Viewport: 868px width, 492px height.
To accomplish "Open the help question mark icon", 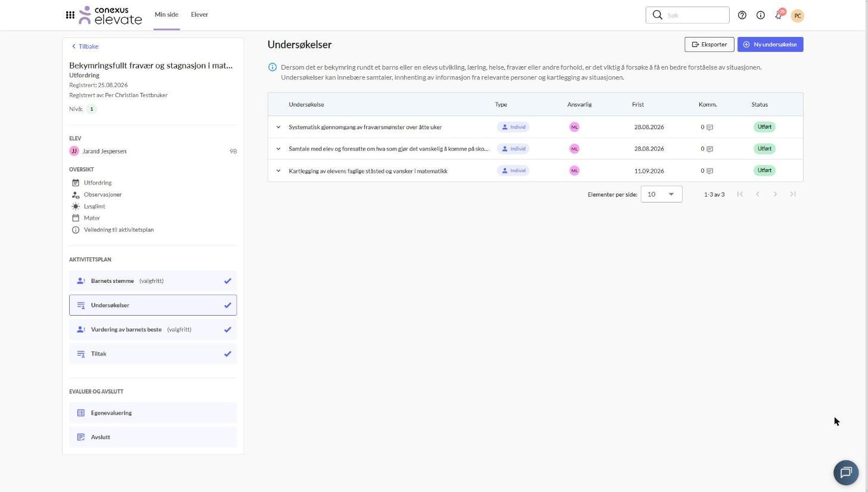I will click(x=742, y=15).
